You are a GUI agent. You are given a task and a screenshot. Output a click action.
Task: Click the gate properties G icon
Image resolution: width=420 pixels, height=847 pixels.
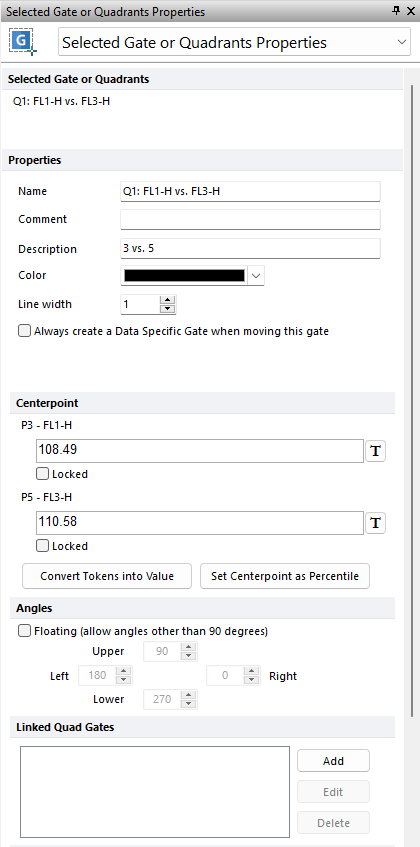[x=23, y=42]
